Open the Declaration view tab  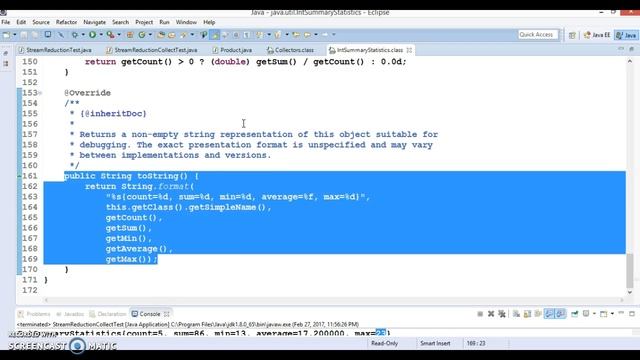108,314
